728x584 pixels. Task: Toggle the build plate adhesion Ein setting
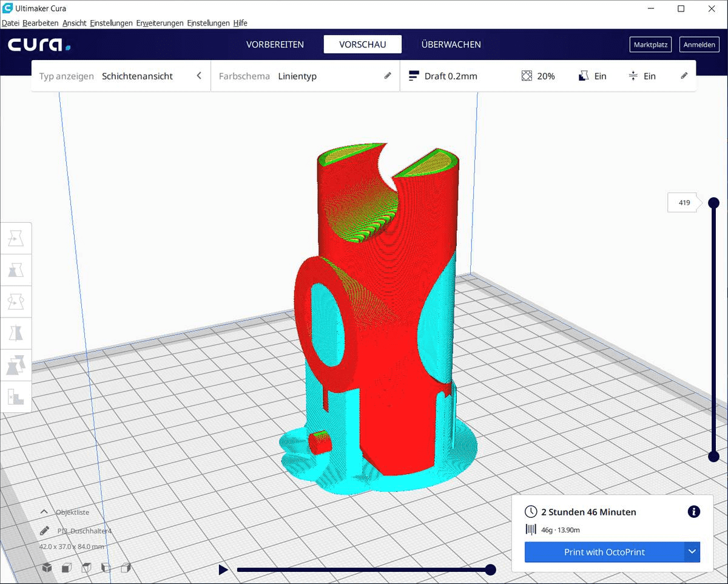click(642, 76)
